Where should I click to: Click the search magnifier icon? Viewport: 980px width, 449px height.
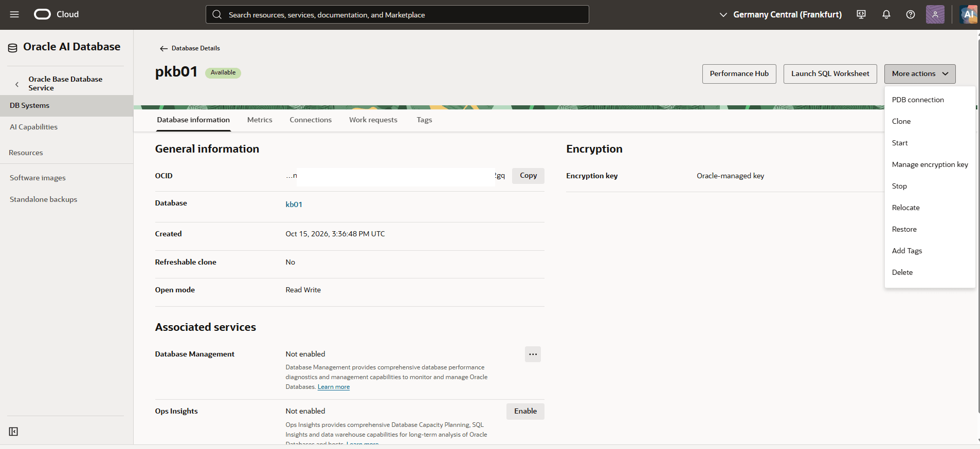pos(217,14)
